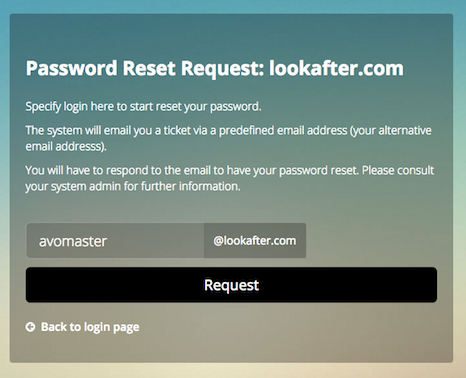Image resolution: width=466 pixels, height=378 pixels.
Task: Click the avomaster text inside the login box
Action: click(73, 241)
